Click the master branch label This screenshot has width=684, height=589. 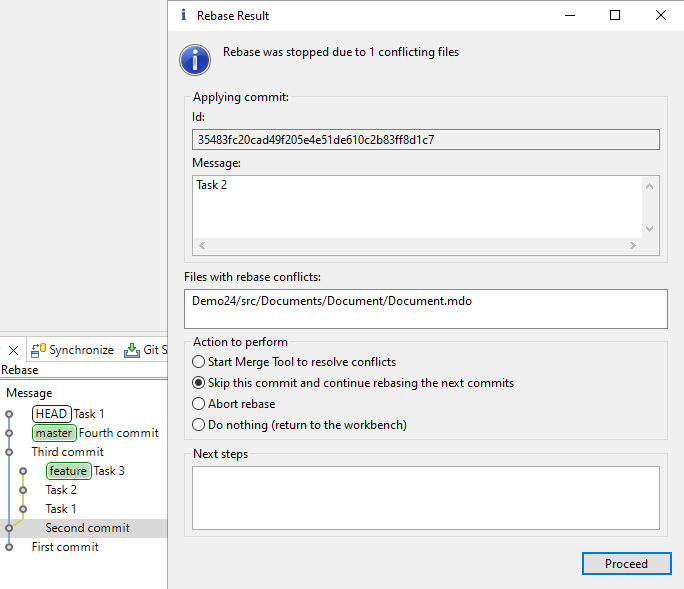(x=53, y=433)
